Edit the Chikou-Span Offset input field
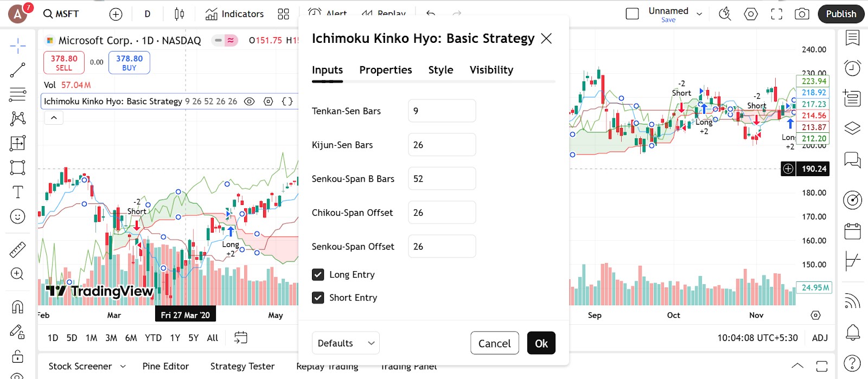The height and width of the screenshot is (379, 868). tap(442, 213)
